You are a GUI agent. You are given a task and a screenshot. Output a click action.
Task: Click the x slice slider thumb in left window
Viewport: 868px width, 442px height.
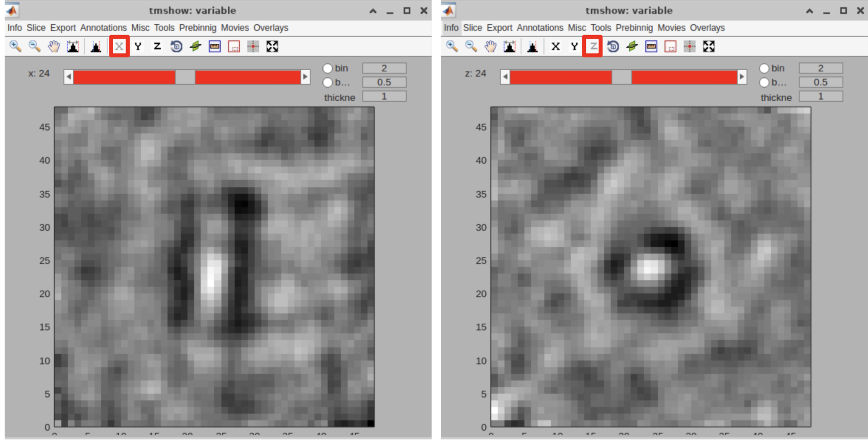185,77
